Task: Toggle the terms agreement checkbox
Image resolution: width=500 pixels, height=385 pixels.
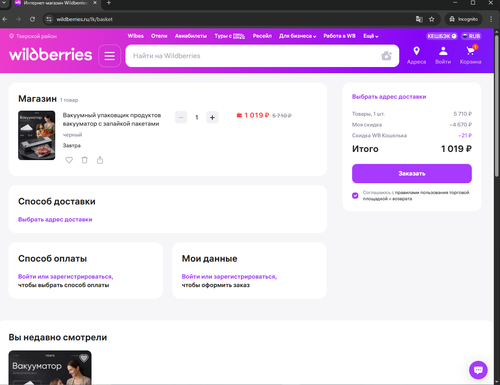Action: pyautogui.click(x=355, y=195)
